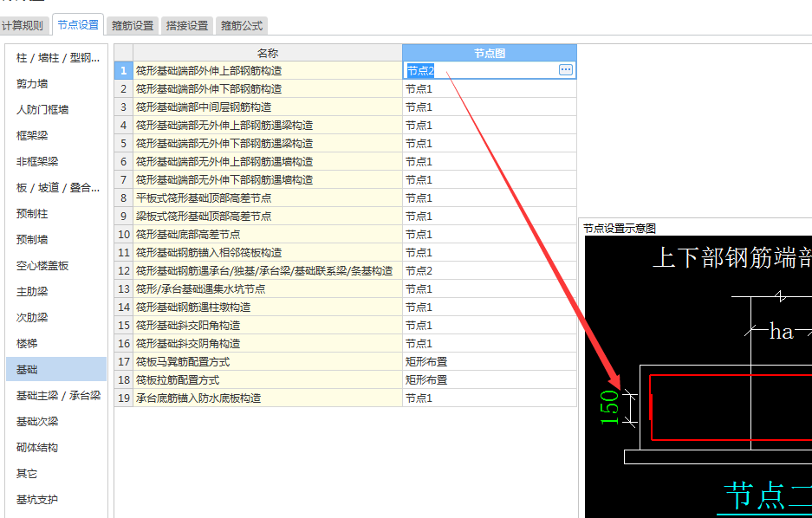812x518 pixels.
Task: Open the ellipsis button in 节点2 cell
Action: pos(566,70)
